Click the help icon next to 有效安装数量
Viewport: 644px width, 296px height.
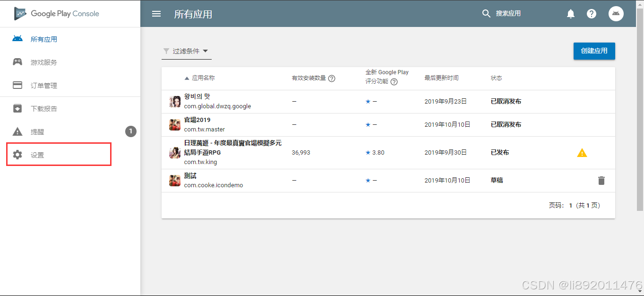coord(332,78)
